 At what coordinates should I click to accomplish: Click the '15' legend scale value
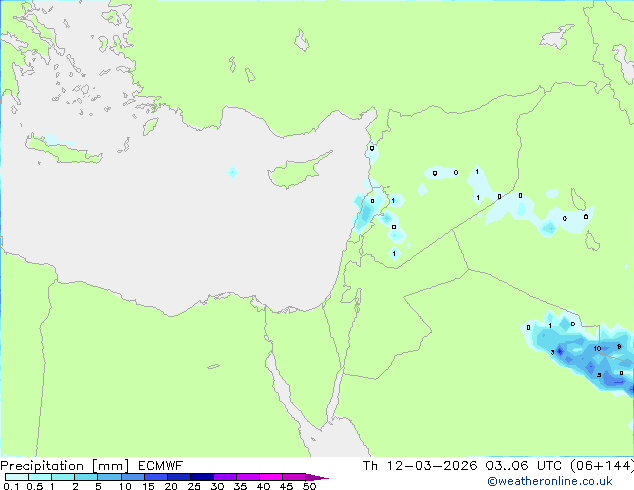[x=148, y=486]
